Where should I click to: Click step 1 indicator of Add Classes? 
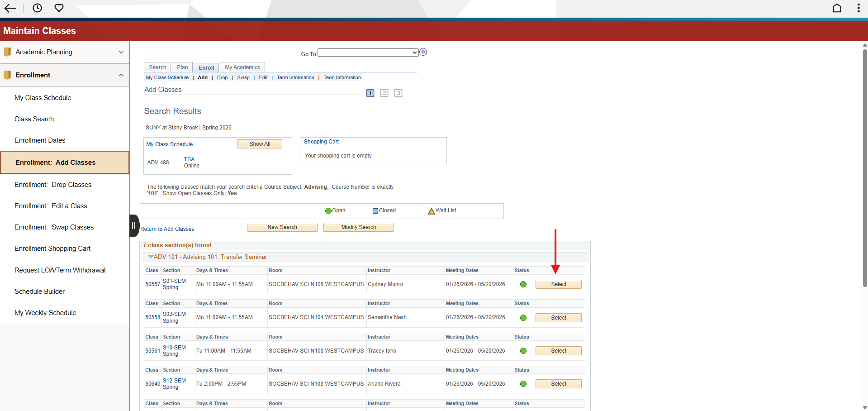point(370,93)
